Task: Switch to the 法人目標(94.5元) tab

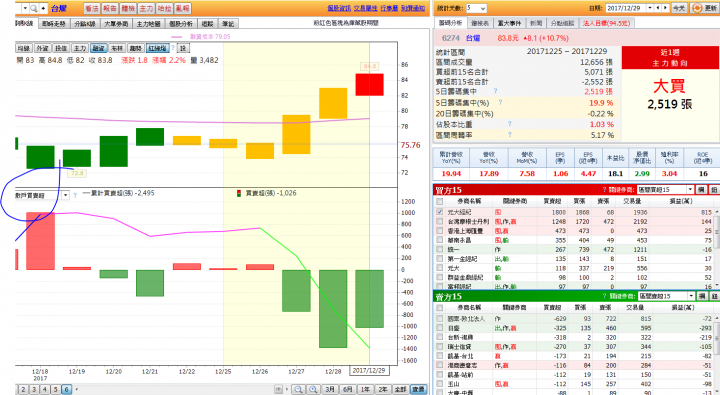Action: pyautogui.click(x=607, y=23)
